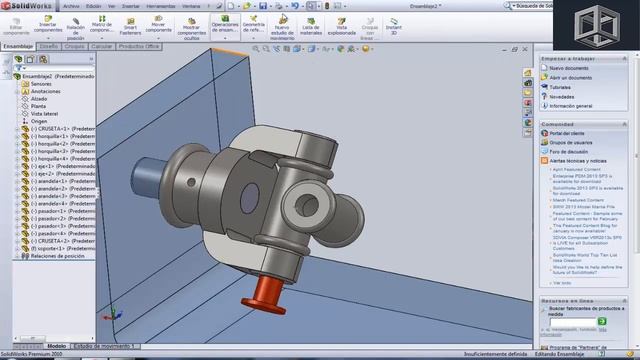Toggle the Instant 3D tool
640x360 pixels.
coord(393,27)
